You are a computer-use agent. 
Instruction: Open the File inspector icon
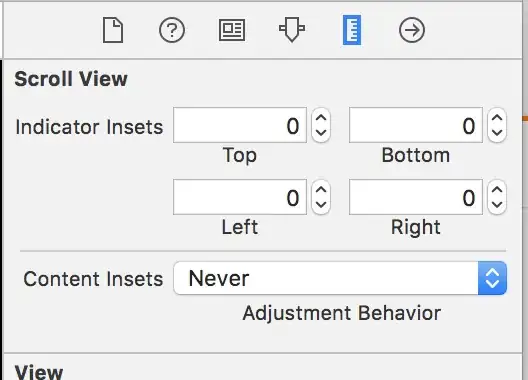(x=113, y=30)
